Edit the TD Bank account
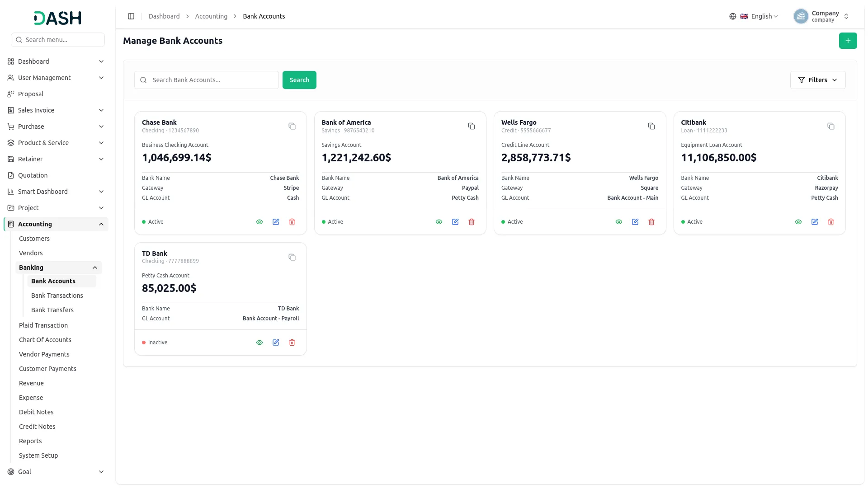 [276, 343]
